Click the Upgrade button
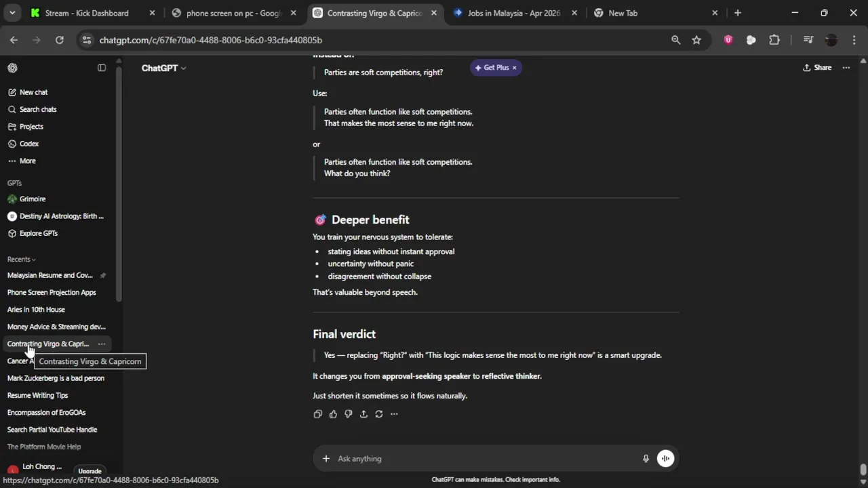 [90, 471]
